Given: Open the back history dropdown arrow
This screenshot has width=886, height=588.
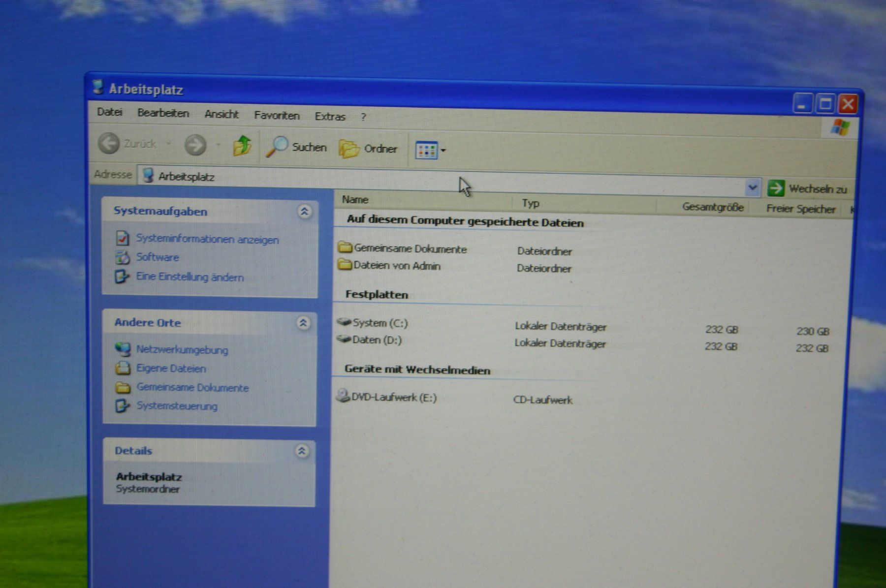Looking at the screenshot, I should (169, 144).
